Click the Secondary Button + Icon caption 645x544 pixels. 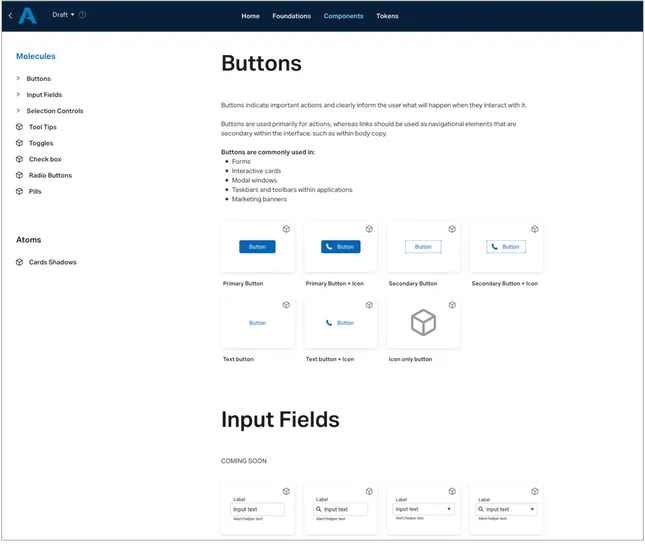(x=505, y=284)
